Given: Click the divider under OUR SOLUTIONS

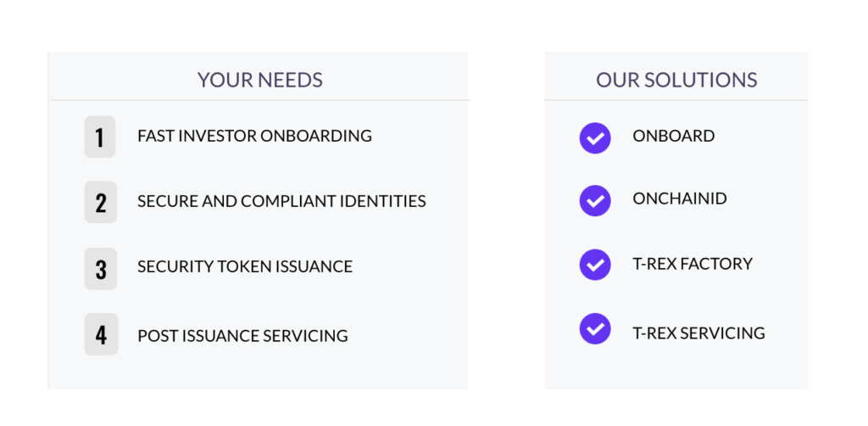Looking at the screenshot, I should 676,100.
